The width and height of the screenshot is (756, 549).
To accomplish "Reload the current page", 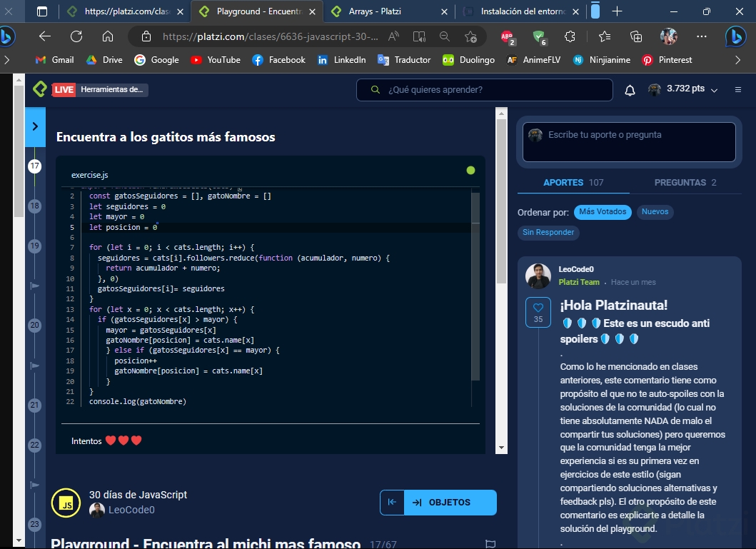I will [x=76, y=36].
